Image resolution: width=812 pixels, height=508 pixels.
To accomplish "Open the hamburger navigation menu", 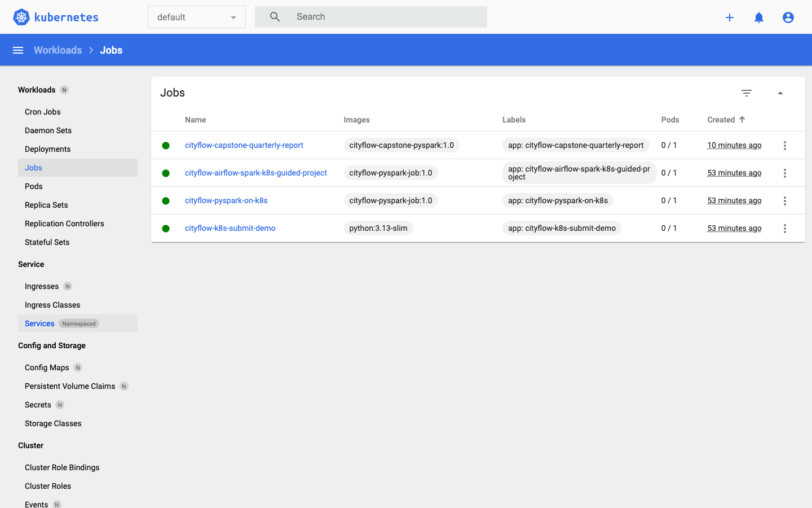I will [18, 50].
